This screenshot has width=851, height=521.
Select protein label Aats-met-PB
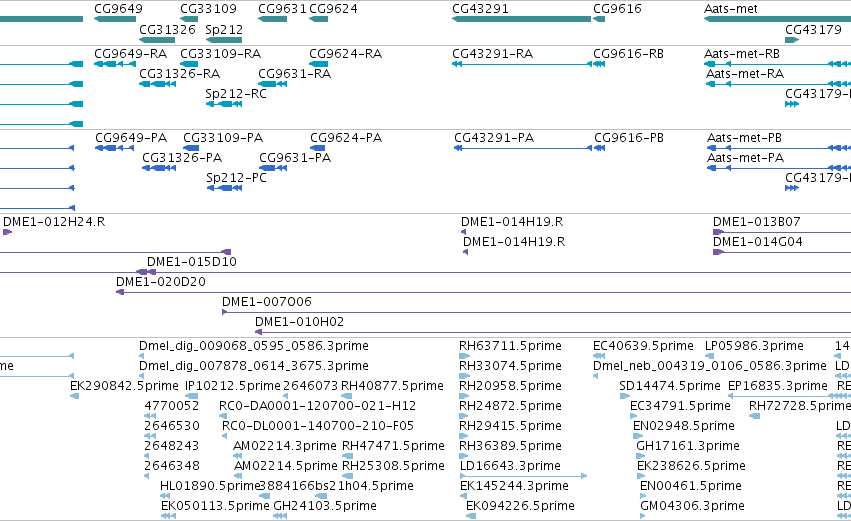744,138
